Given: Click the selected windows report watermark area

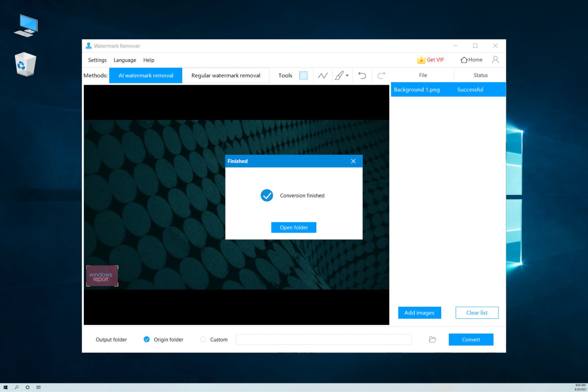Looking at the screenshot, I should 102,277.
